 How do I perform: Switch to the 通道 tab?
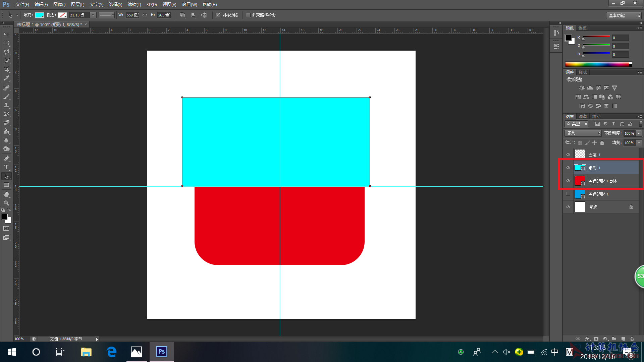[583, 116]
